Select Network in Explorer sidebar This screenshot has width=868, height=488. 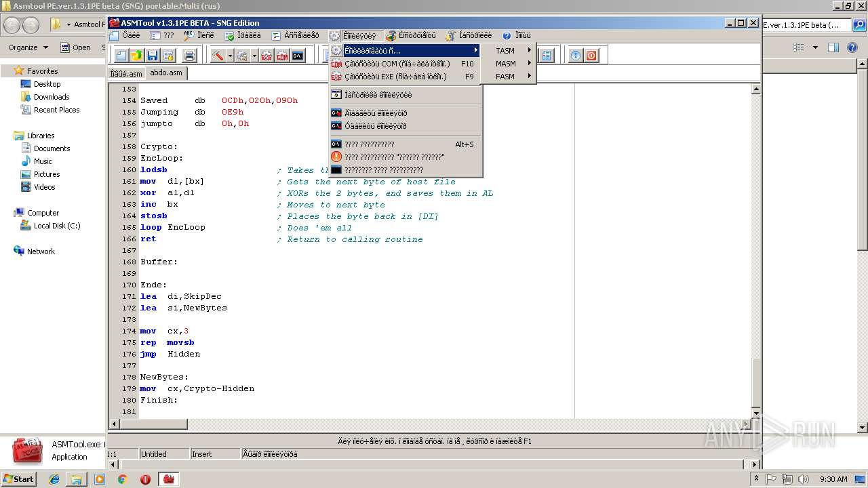(x=41, y=251)
